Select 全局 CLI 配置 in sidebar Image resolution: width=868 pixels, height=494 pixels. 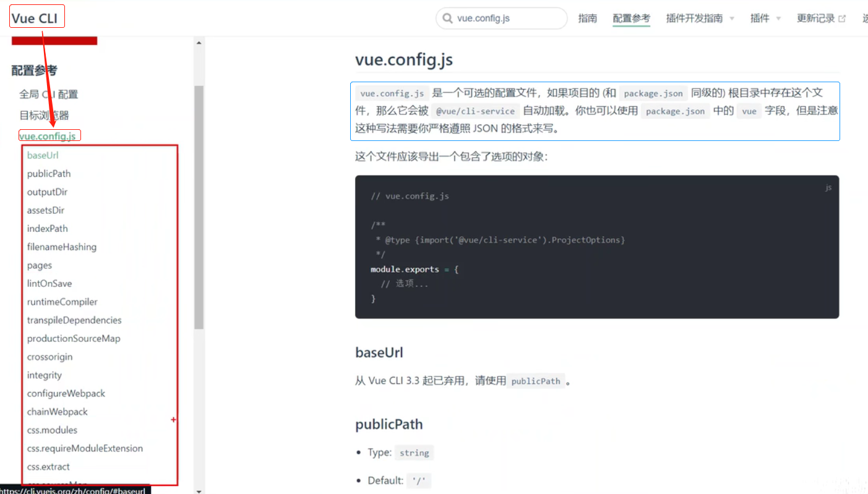(49, 95)
